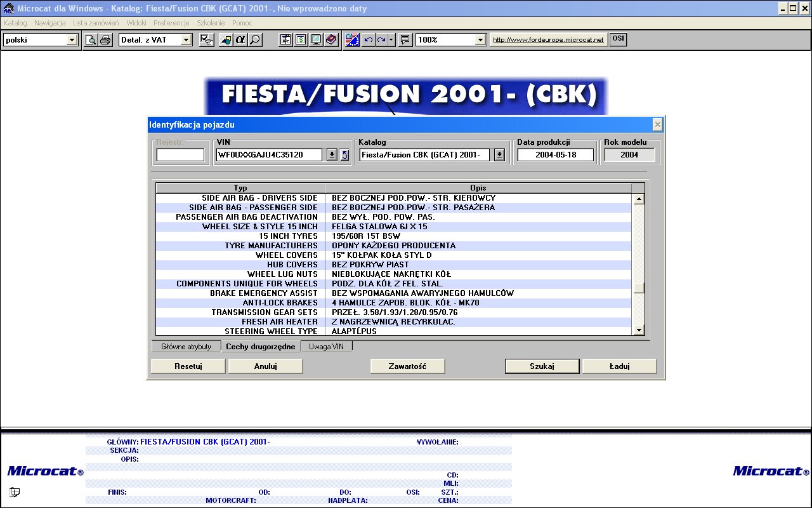The width and height of the screenshot is (812, 508).
Task: Expand the redo history dropdown arrow
Action: click(x=391, y=40)
